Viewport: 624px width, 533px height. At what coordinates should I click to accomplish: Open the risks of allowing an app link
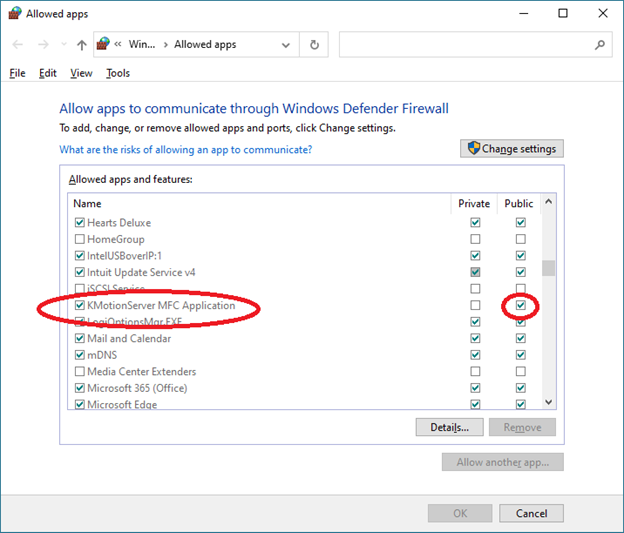pos(185,149)
